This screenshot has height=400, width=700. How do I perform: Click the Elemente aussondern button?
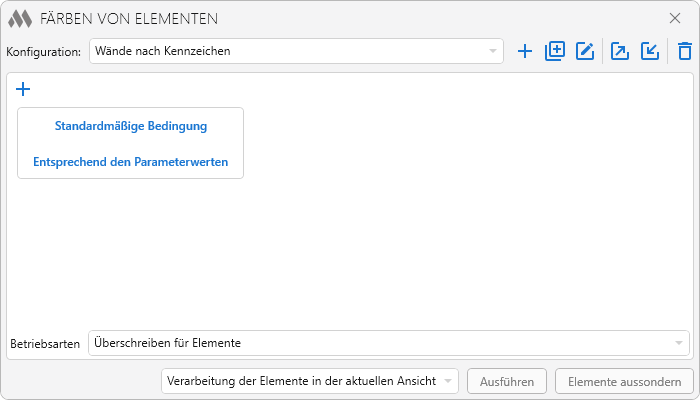coord(624,381)
